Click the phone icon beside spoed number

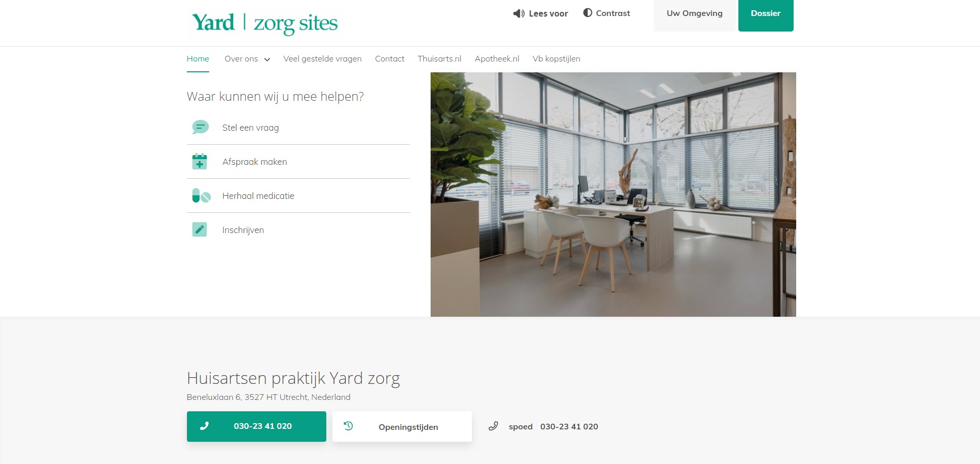click(493, 426)
